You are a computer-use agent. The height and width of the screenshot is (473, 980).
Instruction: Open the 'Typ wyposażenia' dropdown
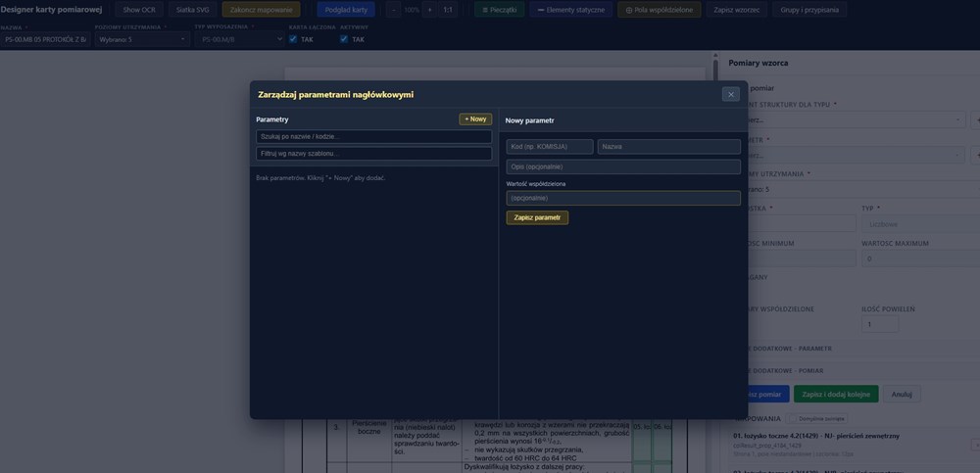239,39
